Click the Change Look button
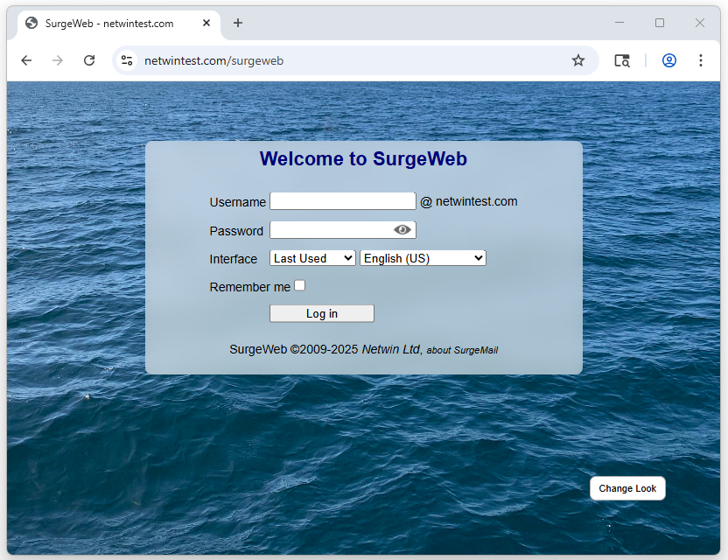Screen dimensions: 728x560 coord(627,488)
